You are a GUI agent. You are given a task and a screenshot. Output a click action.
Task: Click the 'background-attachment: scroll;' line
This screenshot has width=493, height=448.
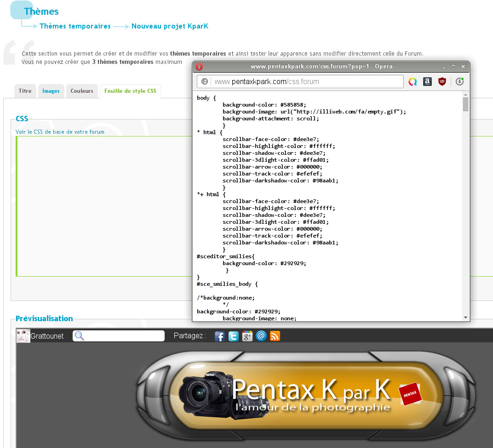coord(271,119)
